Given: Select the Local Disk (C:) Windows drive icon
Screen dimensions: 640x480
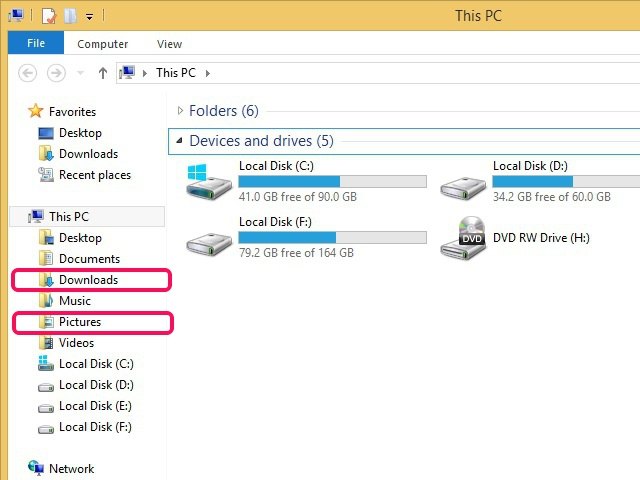Looking at the screenshot, I should (x=209, y=182).
